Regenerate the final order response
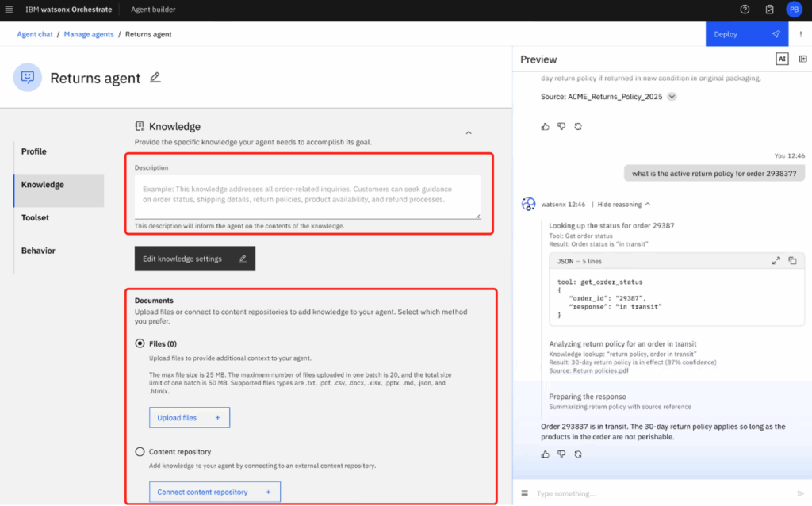The width and height of the screenshot is (812, 506). [578, 454]
